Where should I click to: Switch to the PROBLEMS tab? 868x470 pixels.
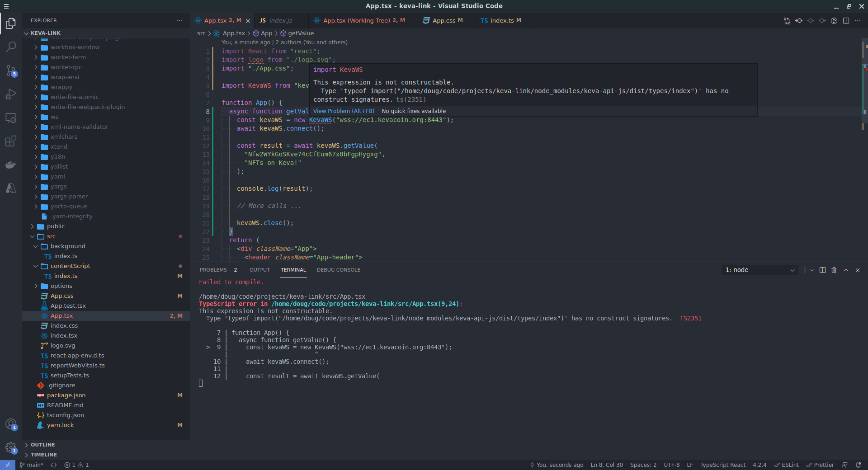coord(213,270)
